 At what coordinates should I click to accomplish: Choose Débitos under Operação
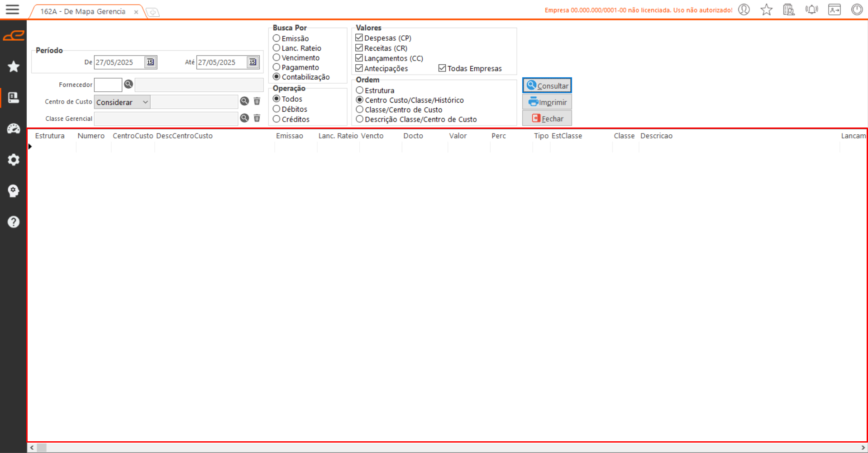coord(277,109)
